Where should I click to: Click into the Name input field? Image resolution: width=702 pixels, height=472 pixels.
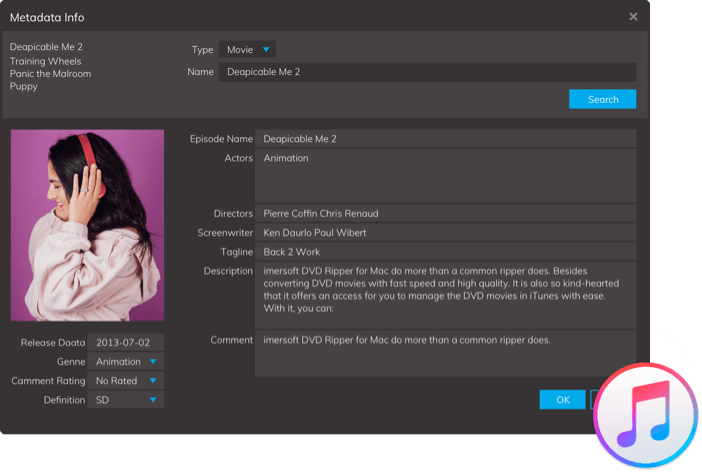pos(427,72)
